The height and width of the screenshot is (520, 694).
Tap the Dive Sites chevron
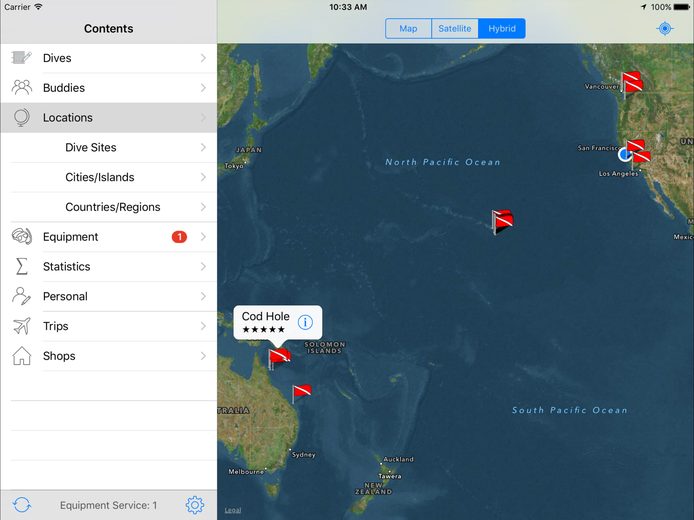203,147
